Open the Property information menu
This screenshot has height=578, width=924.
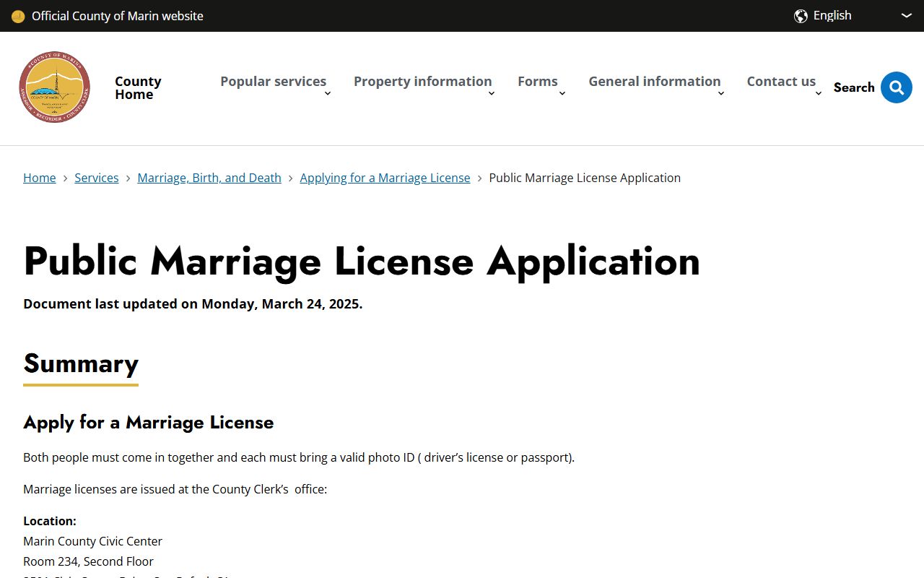point(422,82)
